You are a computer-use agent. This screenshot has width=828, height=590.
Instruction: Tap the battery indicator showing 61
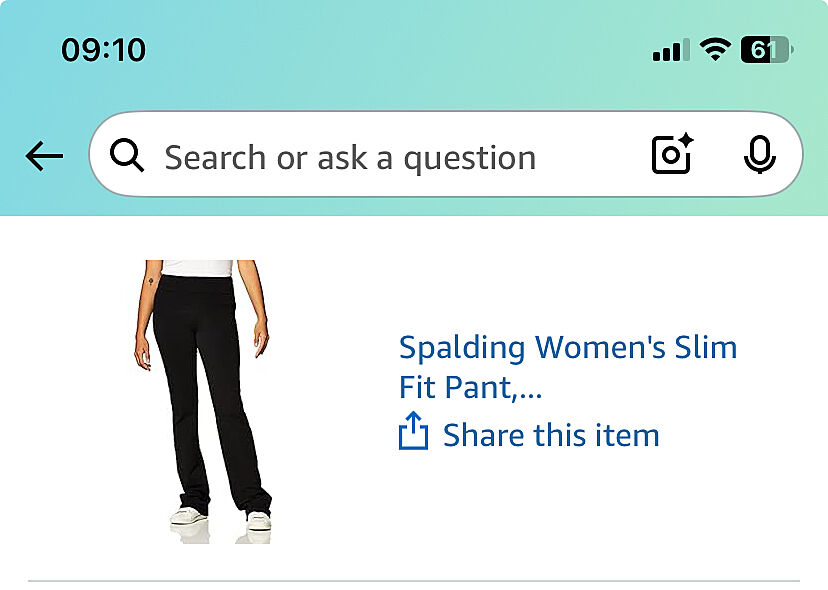click(764, 50)
